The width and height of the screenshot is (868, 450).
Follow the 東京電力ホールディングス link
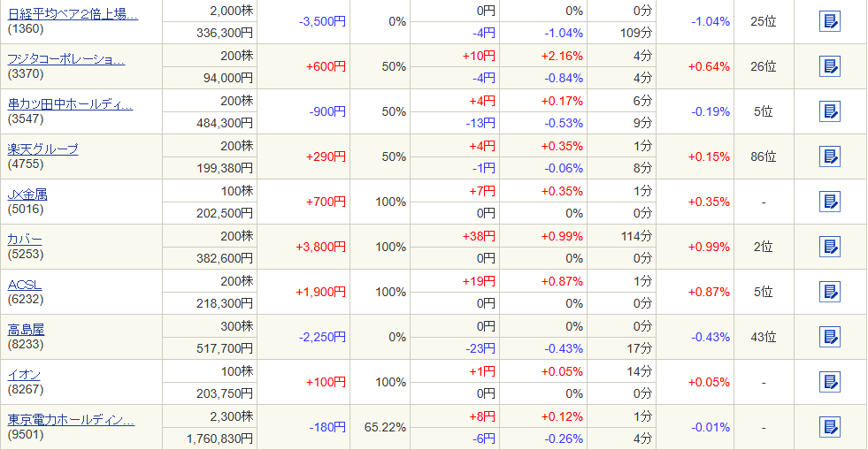71,420
